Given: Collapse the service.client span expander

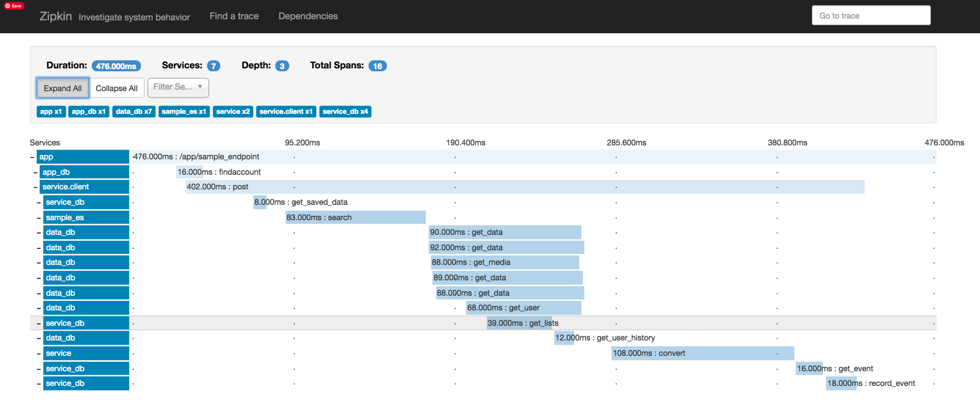Looking at the screenshot, I should click(x=35, y=187).
